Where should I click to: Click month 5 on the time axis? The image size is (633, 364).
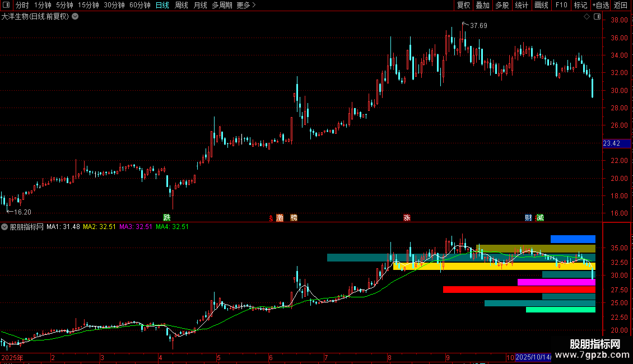(x=218, y=357)
